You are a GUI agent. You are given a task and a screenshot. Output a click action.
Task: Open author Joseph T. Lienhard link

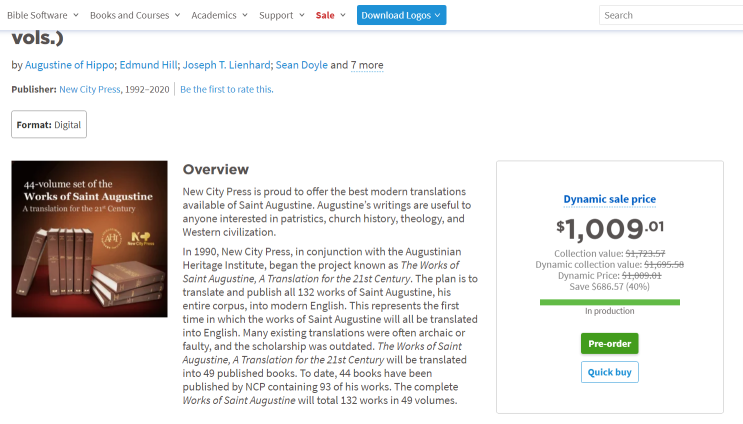pyautogui.click(x=227, y=65)
